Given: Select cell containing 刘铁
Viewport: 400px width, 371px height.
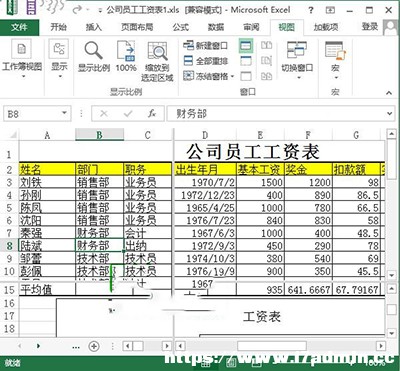Looking at the screenshot, I should pyautogui.click(x=47, y=182).
